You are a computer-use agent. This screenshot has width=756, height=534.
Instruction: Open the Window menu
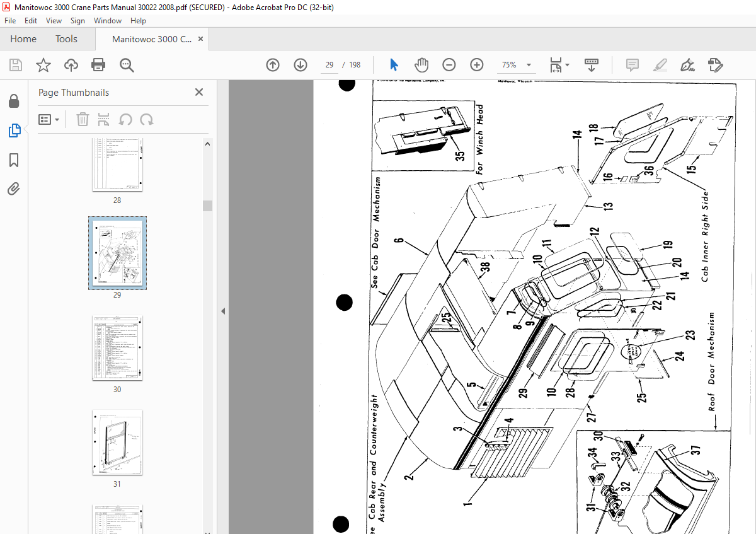[108, 21]
